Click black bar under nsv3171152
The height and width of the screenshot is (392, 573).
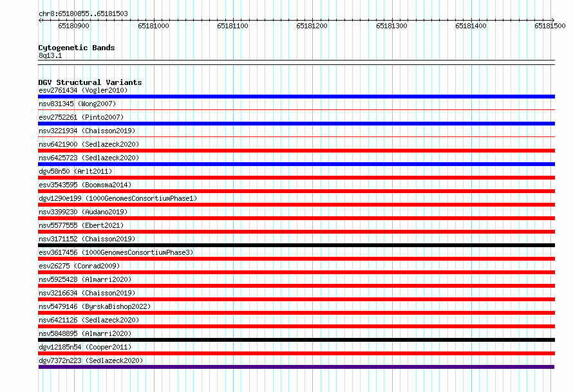point(296,245)
